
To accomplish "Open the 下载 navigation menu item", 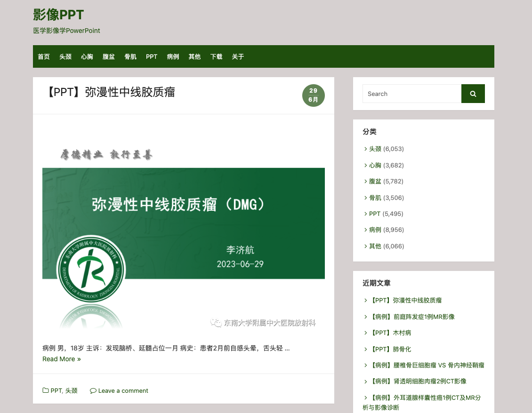I will (217, 56).
